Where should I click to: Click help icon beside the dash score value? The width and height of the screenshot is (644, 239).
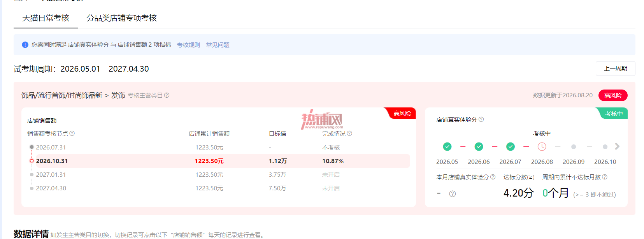point(453,194)
